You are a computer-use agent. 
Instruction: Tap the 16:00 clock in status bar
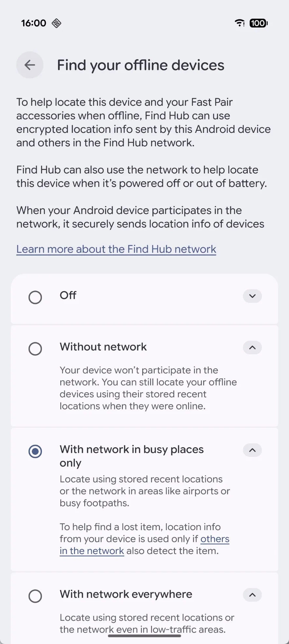click(34, 23)
